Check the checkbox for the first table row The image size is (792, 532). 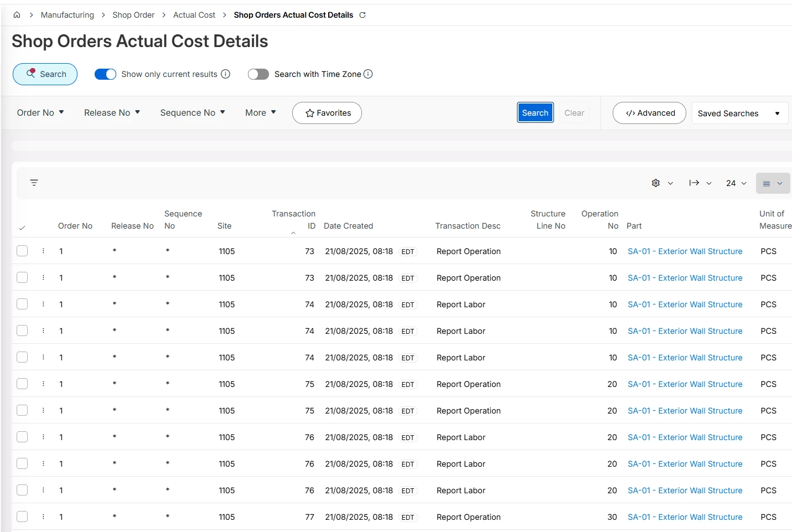[22, 251]
